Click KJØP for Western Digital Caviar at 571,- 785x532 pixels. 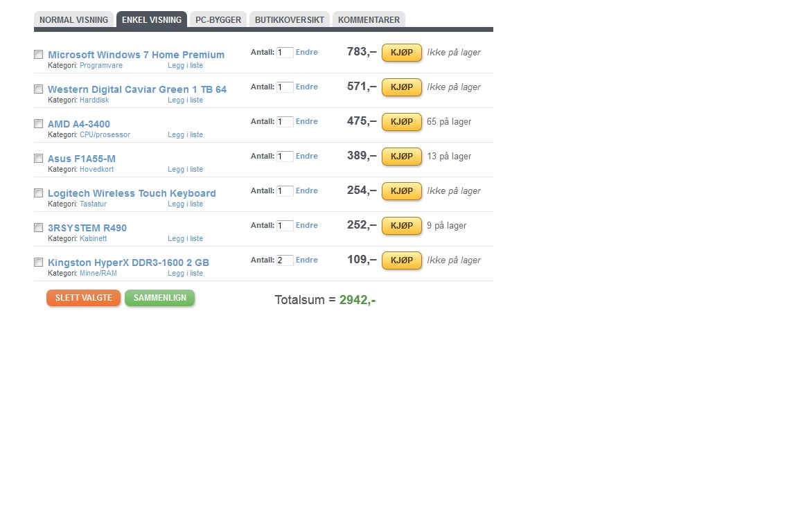coord(402,87)
